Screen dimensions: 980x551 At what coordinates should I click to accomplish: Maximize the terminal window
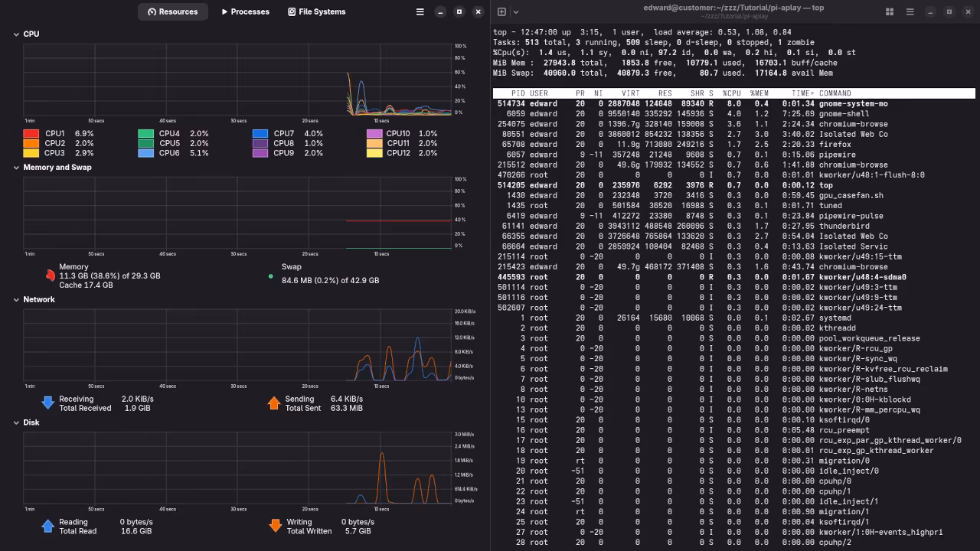coord(949,11)
